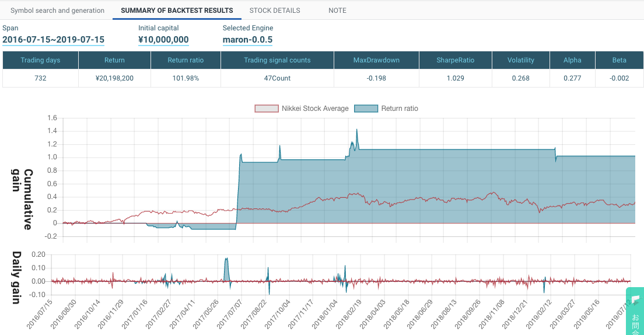Click the 732 trading days value

tap(40, 78)
